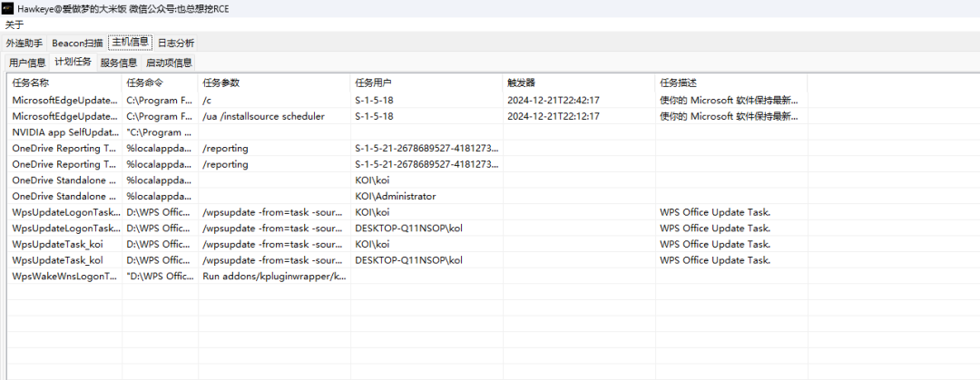980x380 pixels.
Task: Click the "D:\WPS Offic... command of WpsWake row
Action: point(160,277)
